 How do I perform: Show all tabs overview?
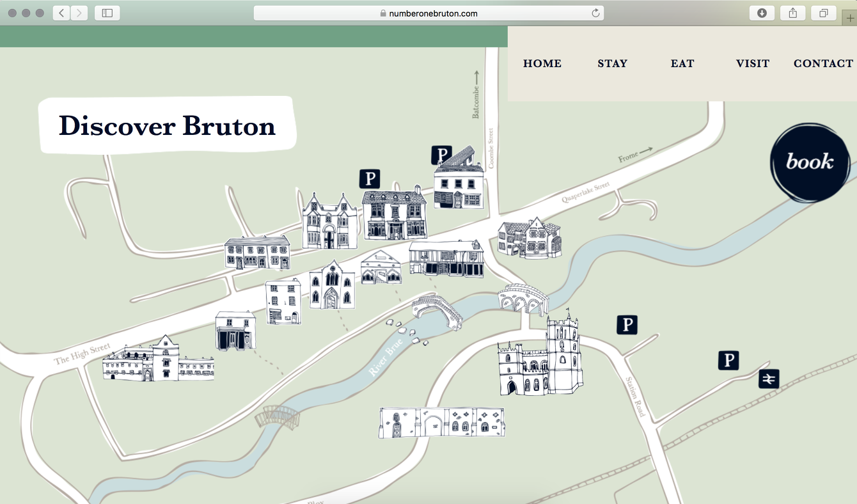click(823, 13)
